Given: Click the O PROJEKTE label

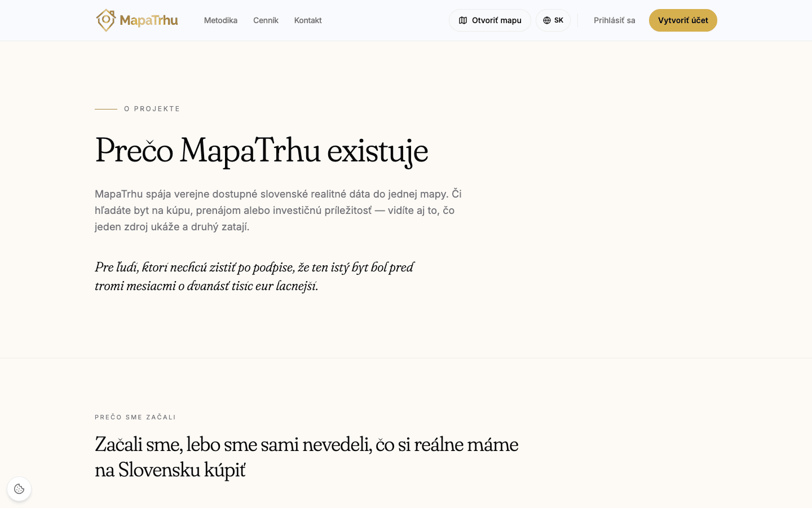Looking at the screenshot, I should coord(152,109).
